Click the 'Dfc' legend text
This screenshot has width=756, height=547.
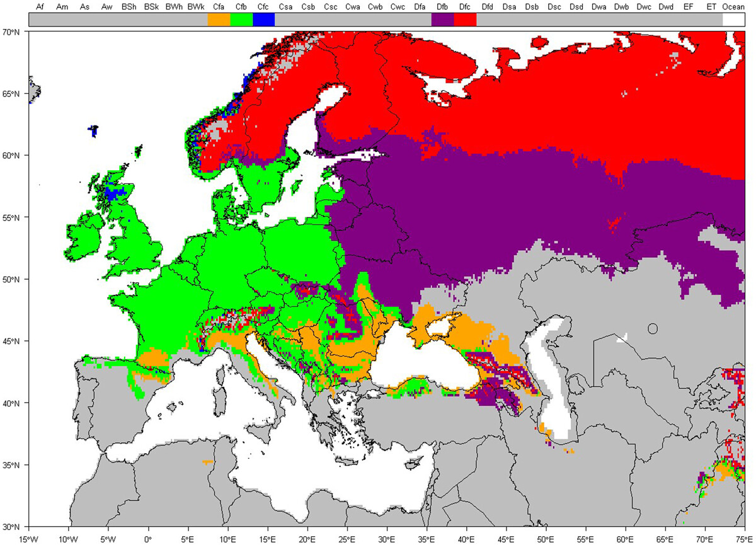465,7
